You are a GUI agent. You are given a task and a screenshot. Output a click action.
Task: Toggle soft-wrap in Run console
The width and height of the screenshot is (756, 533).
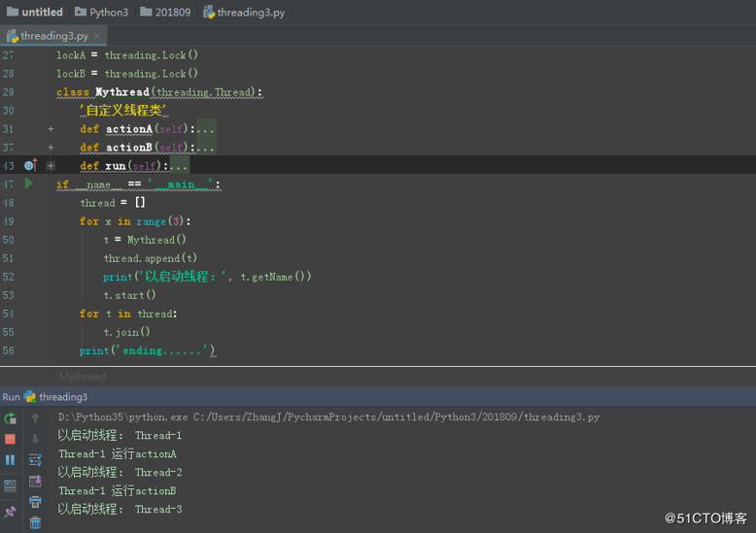[35, 460]
